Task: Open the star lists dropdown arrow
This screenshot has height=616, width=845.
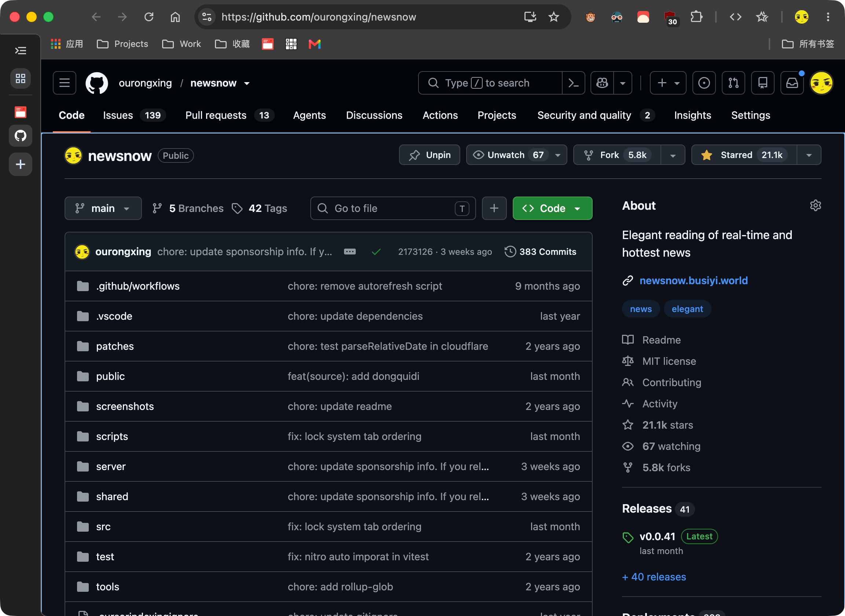Action: coord(809,155)
